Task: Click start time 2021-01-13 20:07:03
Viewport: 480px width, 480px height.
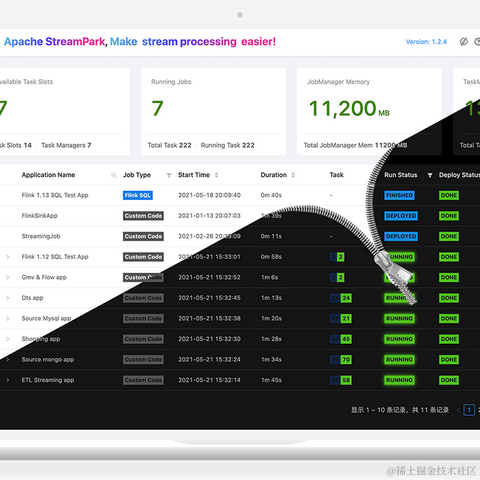Action: (209, 216)
